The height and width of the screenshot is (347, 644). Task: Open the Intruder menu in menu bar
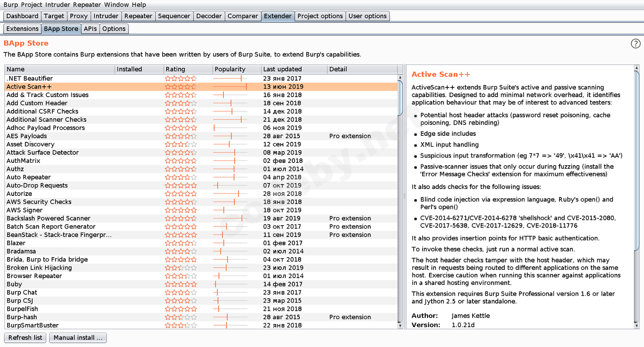point(58,5)
